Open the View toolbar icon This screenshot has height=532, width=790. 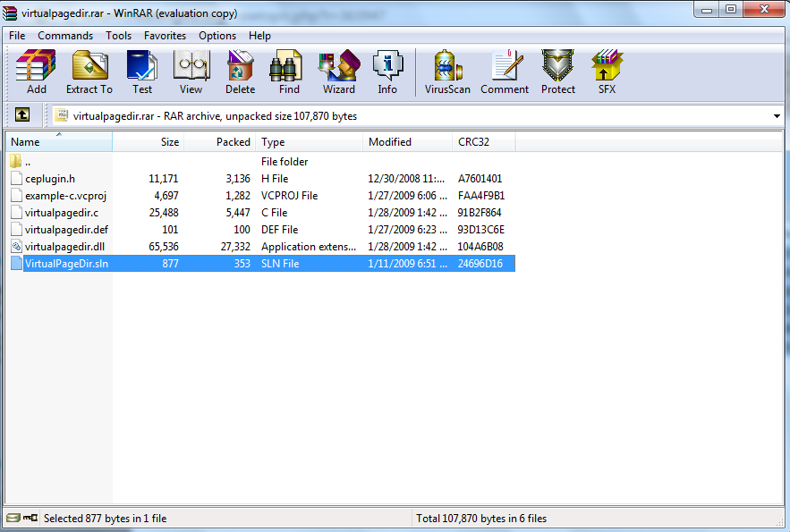(191, 72)
